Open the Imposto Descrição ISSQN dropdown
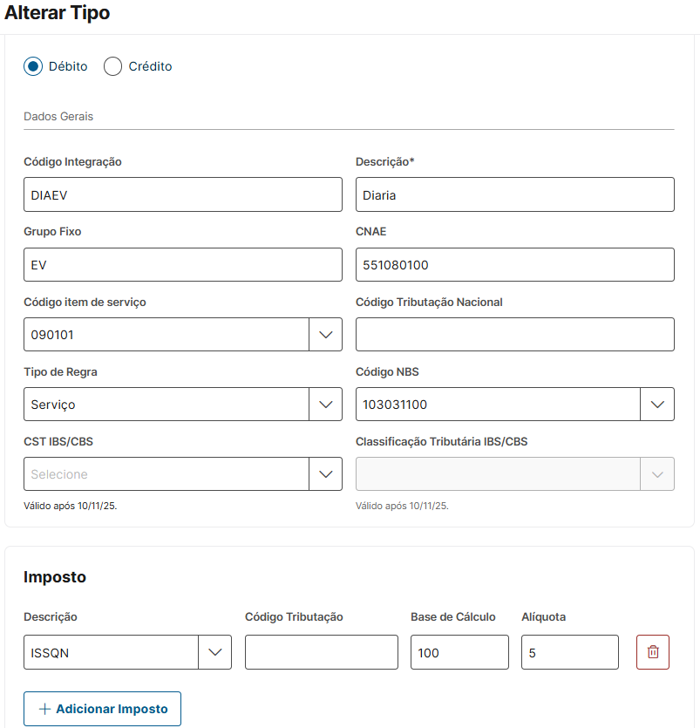Image resolution: width=700 pixels, height=728 pixels. pyautogui.click(x=214, y=652)
